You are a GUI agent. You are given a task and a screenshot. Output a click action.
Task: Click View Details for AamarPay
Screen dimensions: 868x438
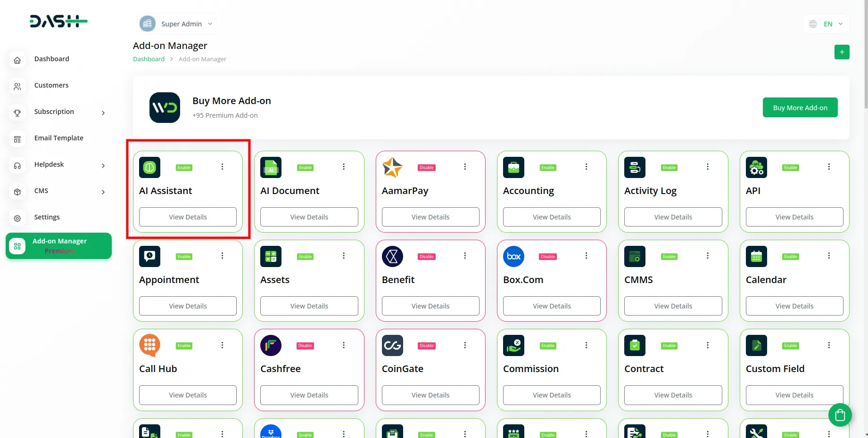(430, 217)
